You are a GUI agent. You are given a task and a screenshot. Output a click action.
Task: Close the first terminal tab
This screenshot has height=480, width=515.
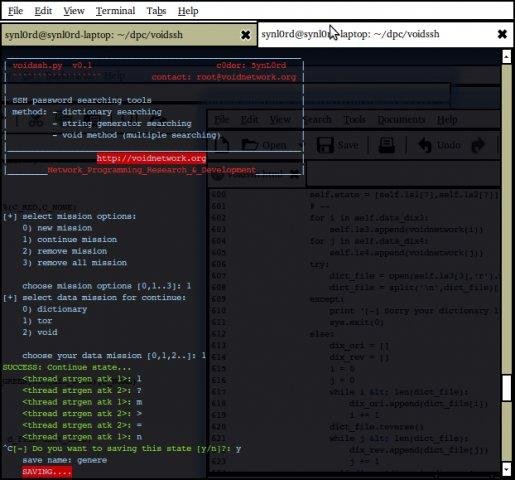245,35
